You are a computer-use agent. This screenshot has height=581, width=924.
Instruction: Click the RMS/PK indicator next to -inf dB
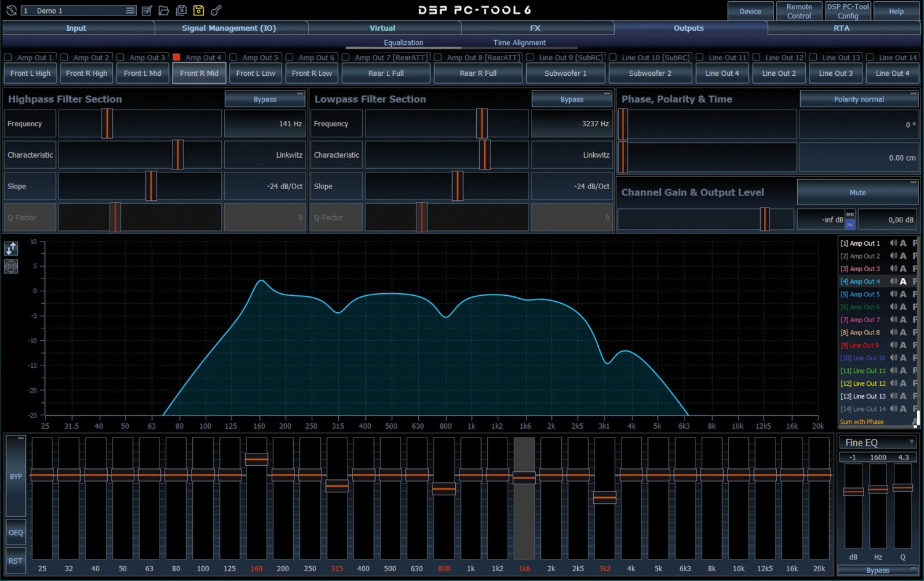click(x=850, y=219)
